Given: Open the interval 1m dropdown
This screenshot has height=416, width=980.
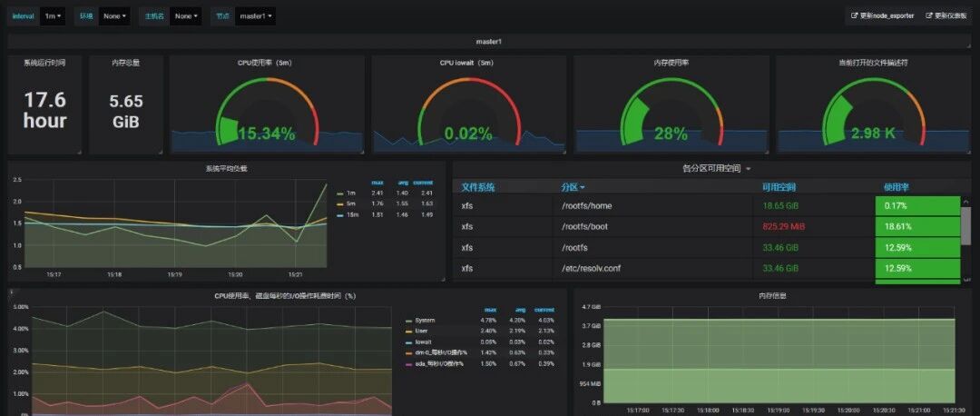Looking at the screenshot, I should [54, 16].
